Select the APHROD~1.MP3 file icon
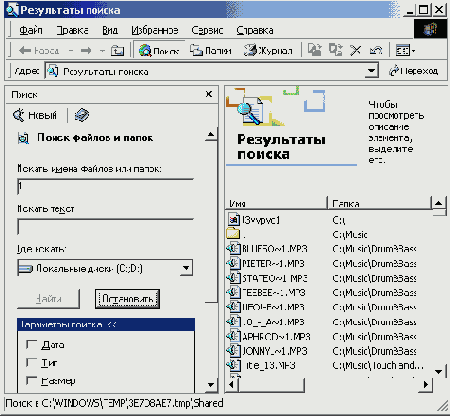 (233, 336)
